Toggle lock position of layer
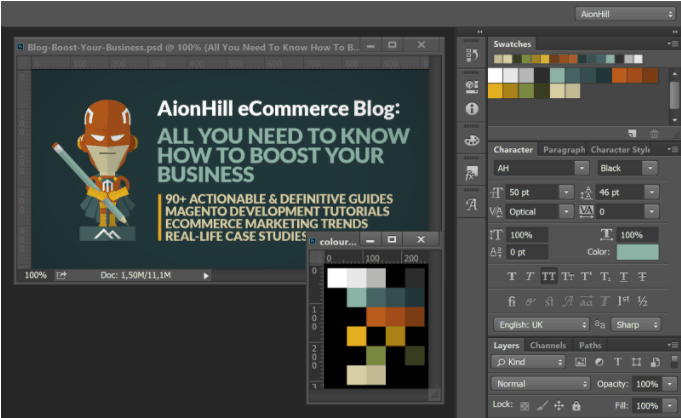This screenshot has width=681, height=418. click(559, 405)
